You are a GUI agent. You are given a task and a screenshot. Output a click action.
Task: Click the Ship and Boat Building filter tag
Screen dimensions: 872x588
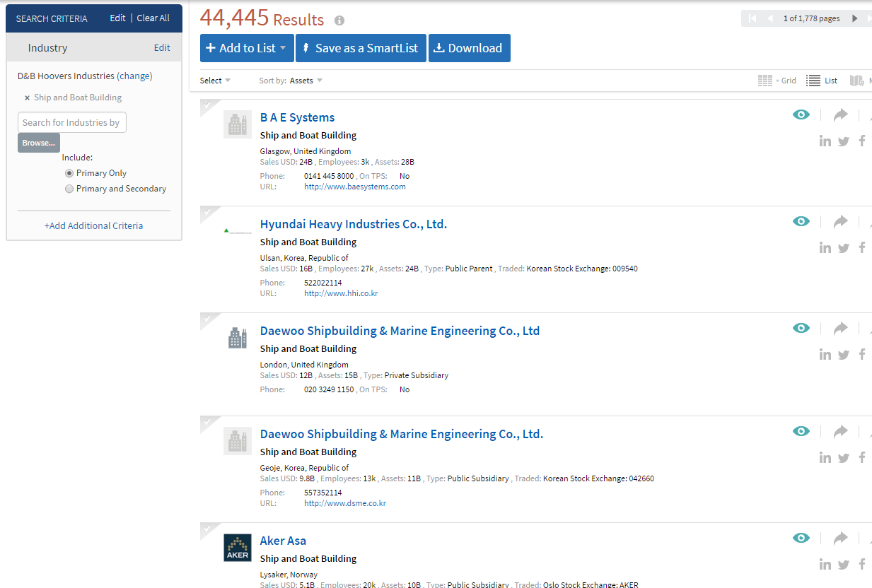tap(78, 98)
